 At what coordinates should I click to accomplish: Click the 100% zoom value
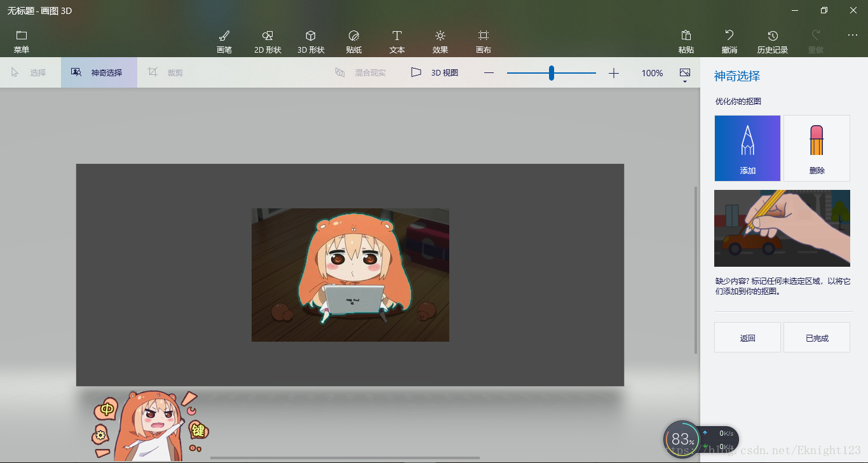pyautogui.click(x=652, y=73)
